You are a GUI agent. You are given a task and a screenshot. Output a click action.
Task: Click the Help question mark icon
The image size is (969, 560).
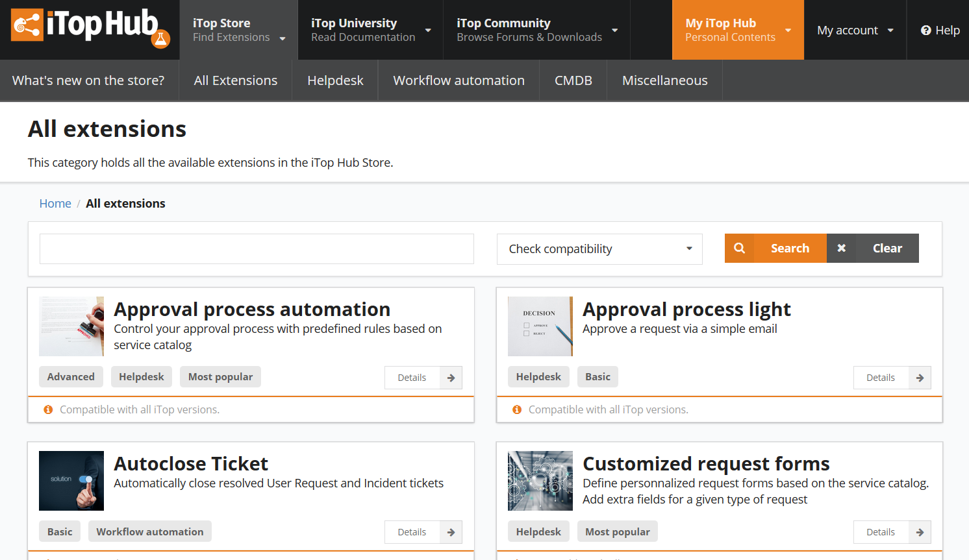(925, 30)
